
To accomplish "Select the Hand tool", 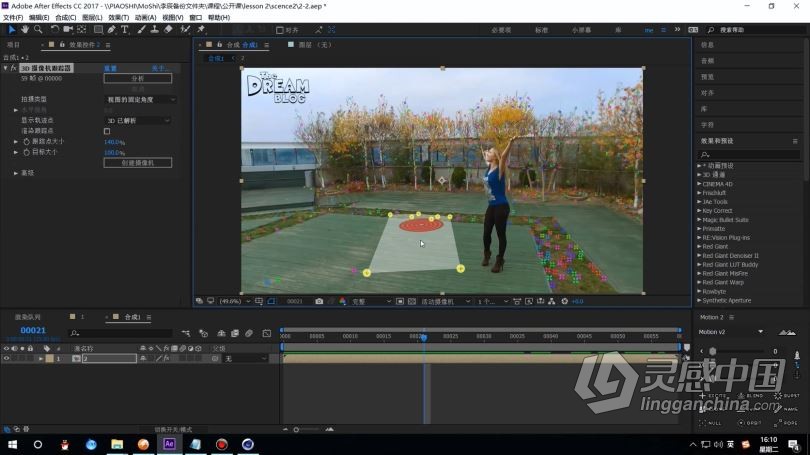I will click(25, 30).
